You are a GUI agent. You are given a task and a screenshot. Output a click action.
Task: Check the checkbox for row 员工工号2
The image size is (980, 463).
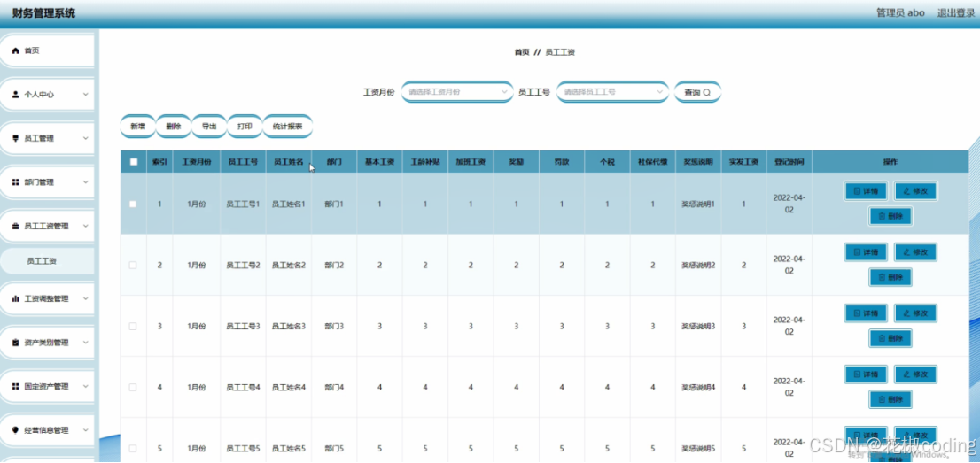(133, 265)
